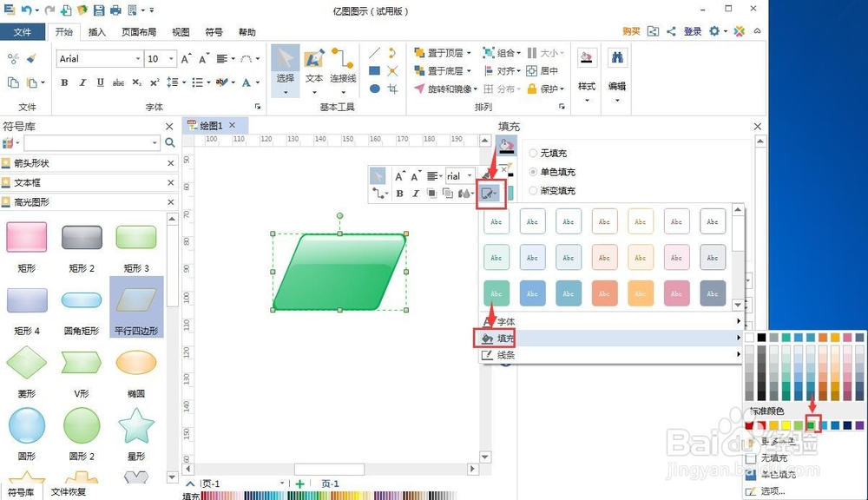
Task: Click the Undo icon in the title bar
Action: pyautogui.click(x=26, y=10)
